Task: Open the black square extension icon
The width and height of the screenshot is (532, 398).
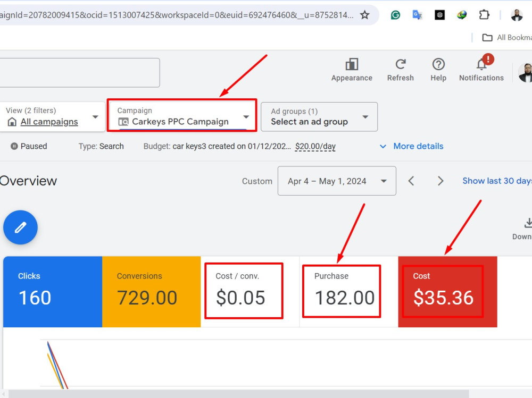Action: point(440,15)
